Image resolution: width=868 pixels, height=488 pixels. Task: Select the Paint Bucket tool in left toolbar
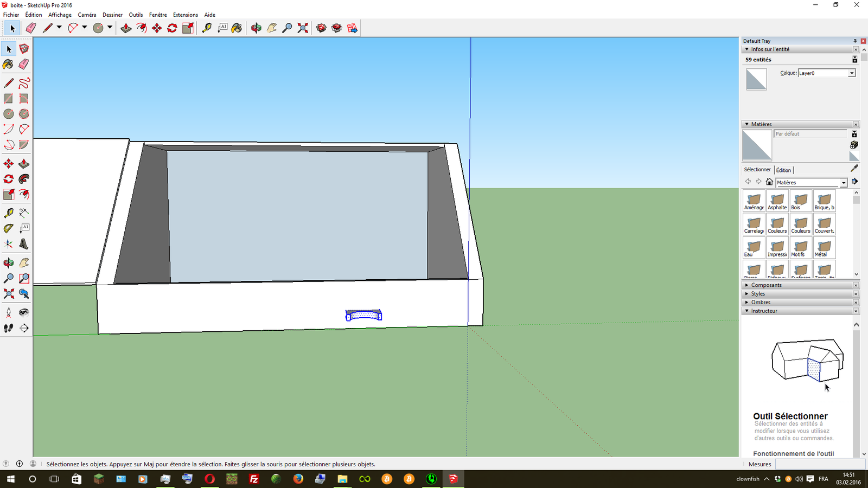point(8,64)
